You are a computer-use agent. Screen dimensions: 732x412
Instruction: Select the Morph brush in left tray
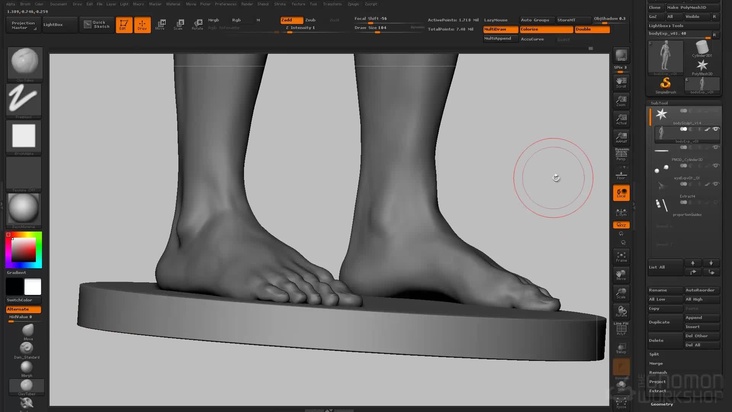[x=27, y=368]
